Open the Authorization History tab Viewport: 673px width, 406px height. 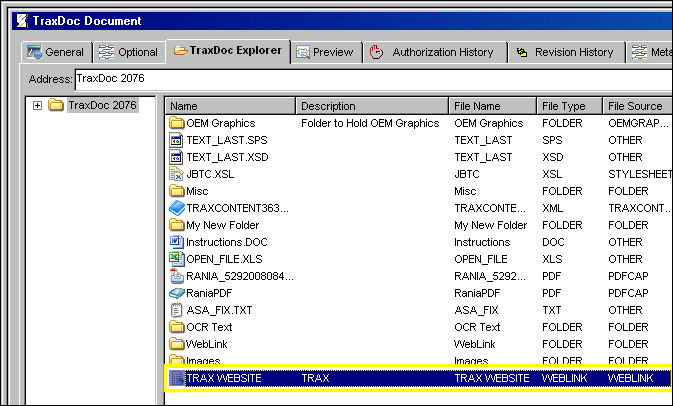point(435,52)
